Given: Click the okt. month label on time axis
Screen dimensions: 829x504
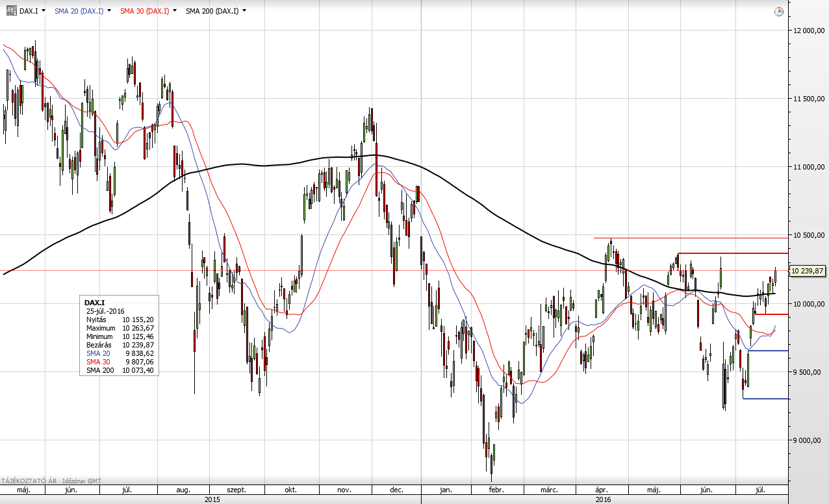Looking at the screenshot, I should coord(289,489).
